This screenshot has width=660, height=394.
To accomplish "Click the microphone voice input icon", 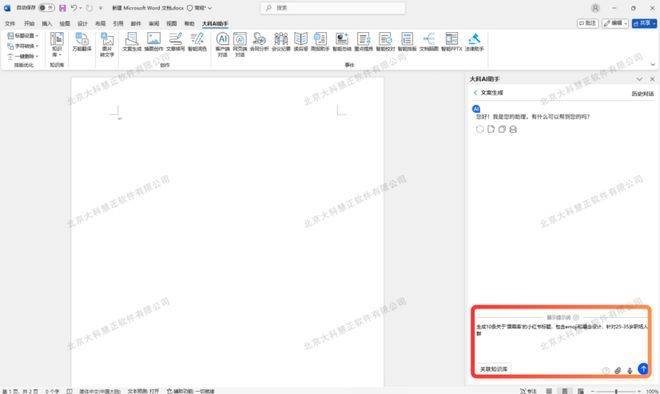I will click(630, 370).
